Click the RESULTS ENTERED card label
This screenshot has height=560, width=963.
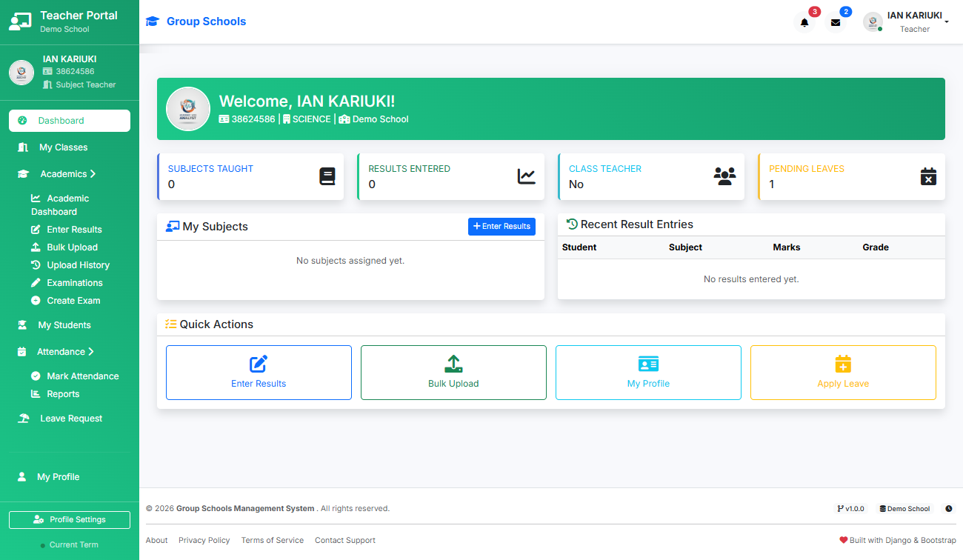tap(409, 169)
